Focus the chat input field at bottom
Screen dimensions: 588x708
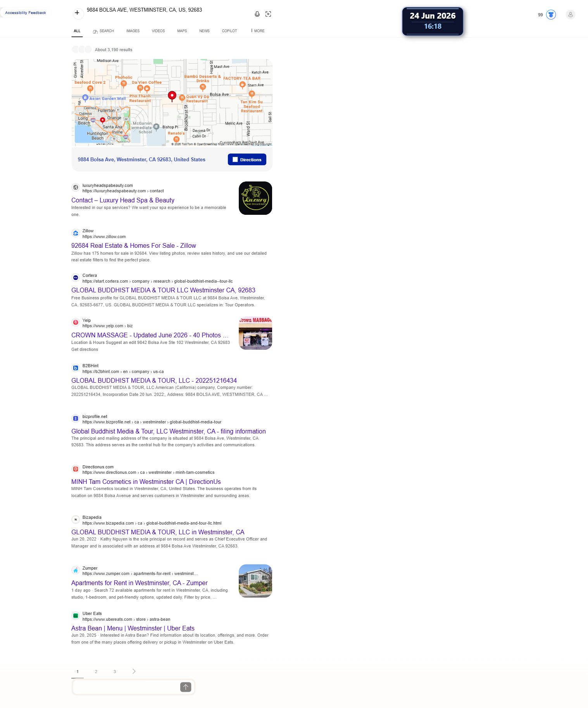(126, 687)
